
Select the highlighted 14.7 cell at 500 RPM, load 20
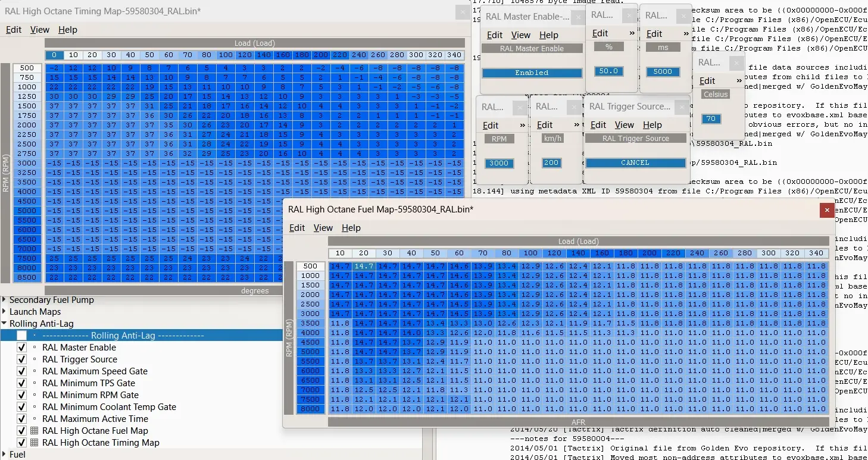[x=364, y=266]
